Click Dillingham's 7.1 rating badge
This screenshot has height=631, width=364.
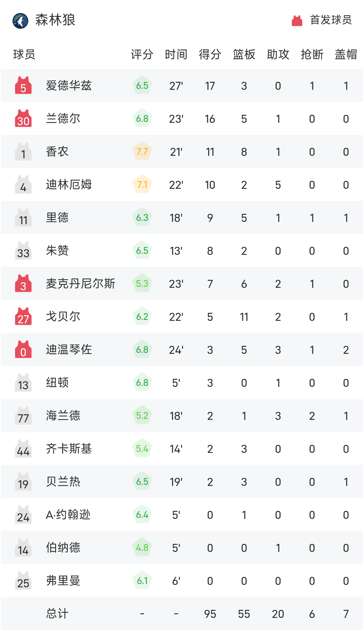pos(142,184)
